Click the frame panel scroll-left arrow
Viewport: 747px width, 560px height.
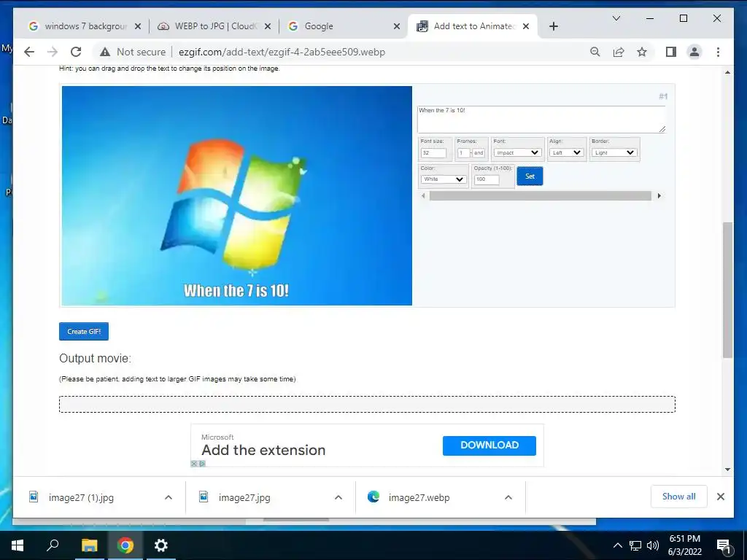(x=423, y=195)
